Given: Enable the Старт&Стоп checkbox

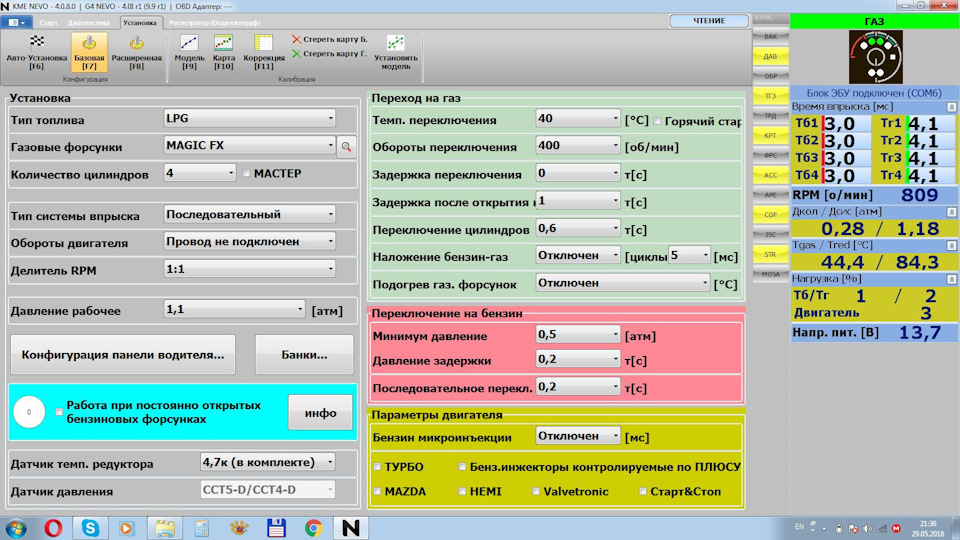Looking at the screenshot, I should click(x=642, y=491).
